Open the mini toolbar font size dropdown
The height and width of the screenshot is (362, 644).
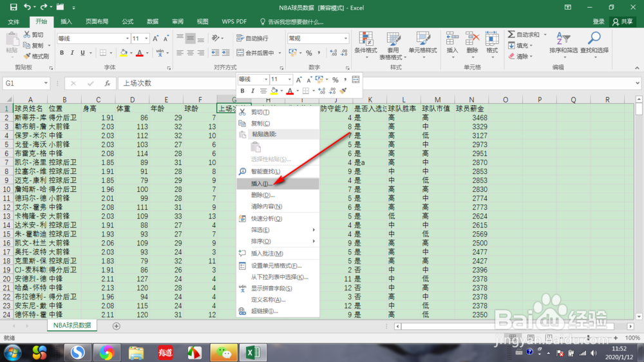click(290, 79)
